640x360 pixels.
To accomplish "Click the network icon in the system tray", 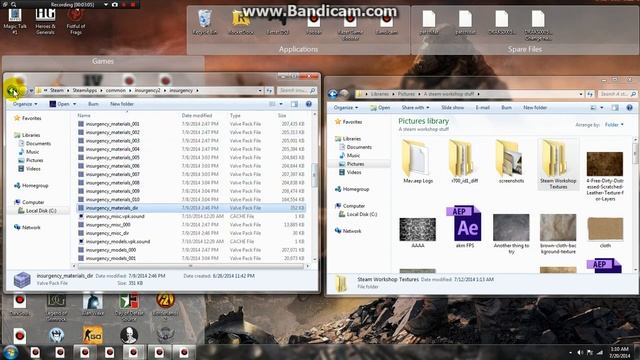I will pos(600,352).
